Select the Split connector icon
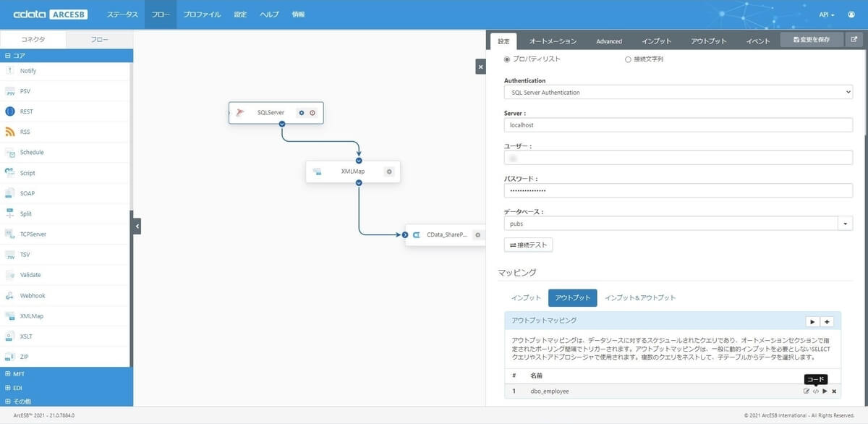Viewport: 868px width, 424px height. (x=10, y=213)
